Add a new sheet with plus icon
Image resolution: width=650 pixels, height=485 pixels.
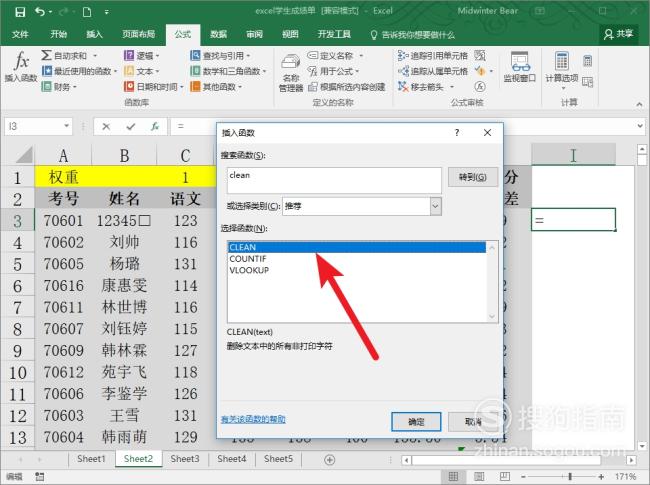pos(330,460)
